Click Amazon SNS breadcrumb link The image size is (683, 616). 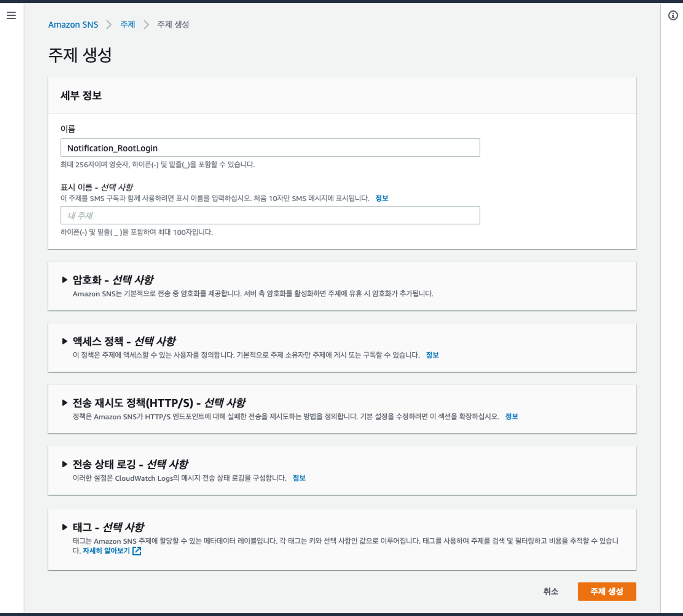tap(73, 24)
